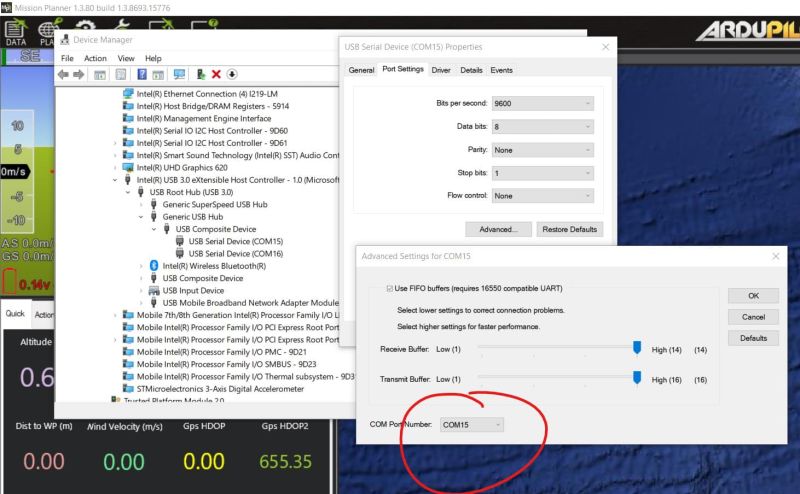Screen dimensions: 800x494
Task: Open Action menu in Device Manager
Action: 95,58
